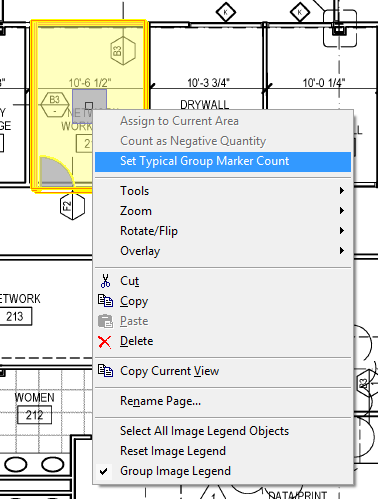Click the Copy pages icon
Viewport: 378px width, 499px height.
click(105, 301)
